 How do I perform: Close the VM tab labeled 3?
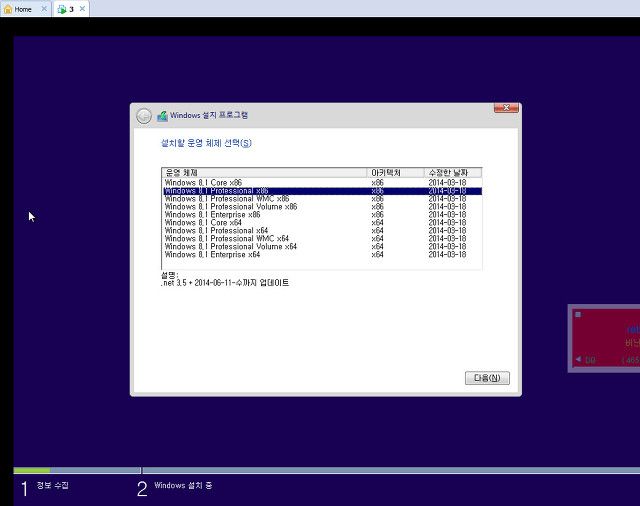click(82, 9)
